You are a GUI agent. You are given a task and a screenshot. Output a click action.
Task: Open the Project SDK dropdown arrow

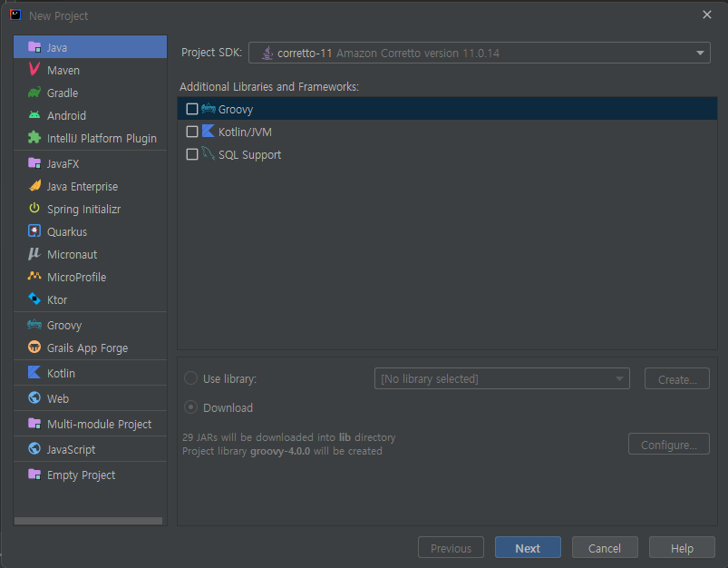coord(700,53)
